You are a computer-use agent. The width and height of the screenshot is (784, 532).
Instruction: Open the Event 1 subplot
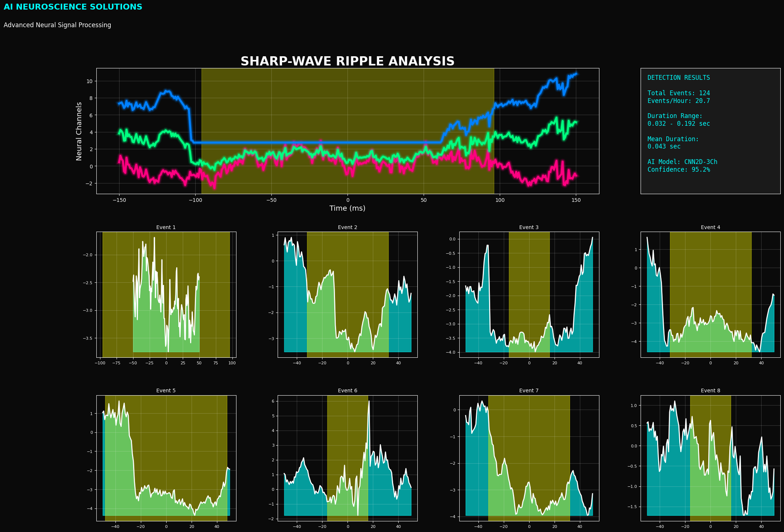pyautogui.click(x=166, y=294)
